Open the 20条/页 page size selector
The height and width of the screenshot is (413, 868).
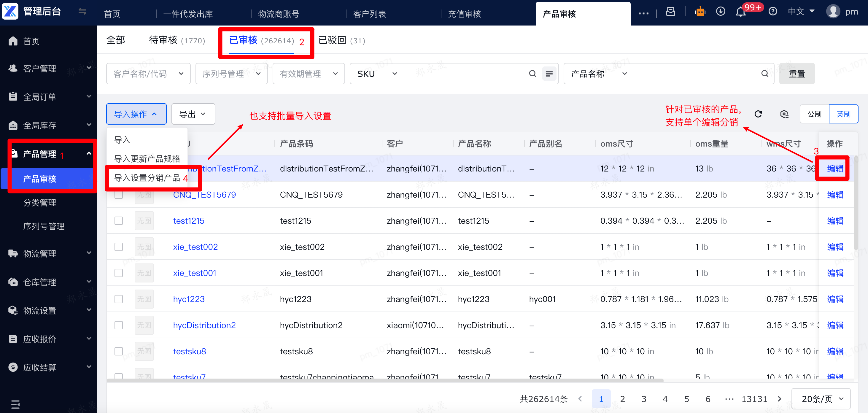point(821,399)
